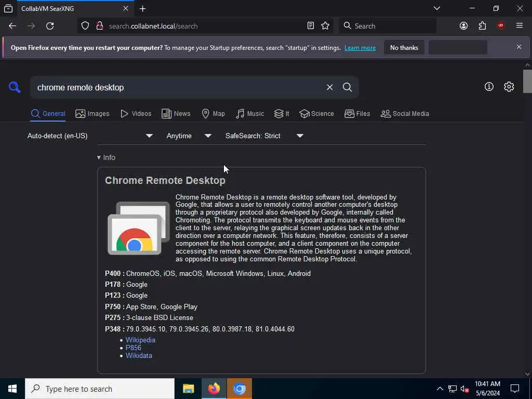Click the page vertical scrollbar thumb

[527, 81]
